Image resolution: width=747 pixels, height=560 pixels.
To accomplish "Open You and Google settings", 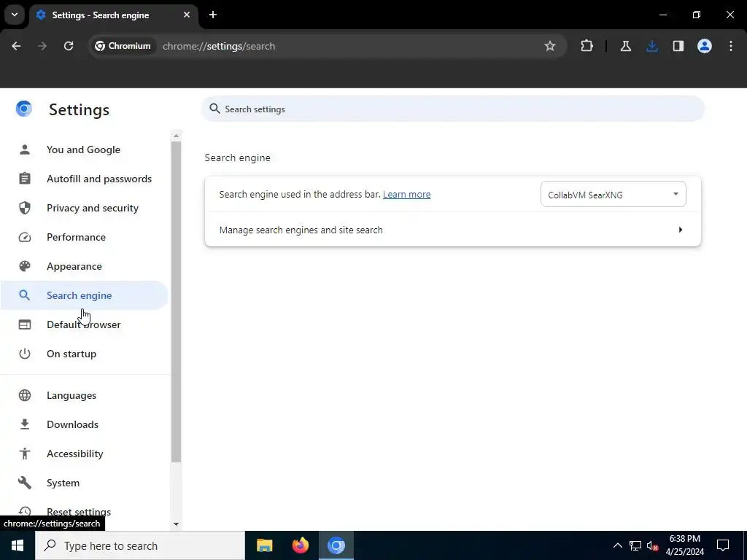I will 84,149.
